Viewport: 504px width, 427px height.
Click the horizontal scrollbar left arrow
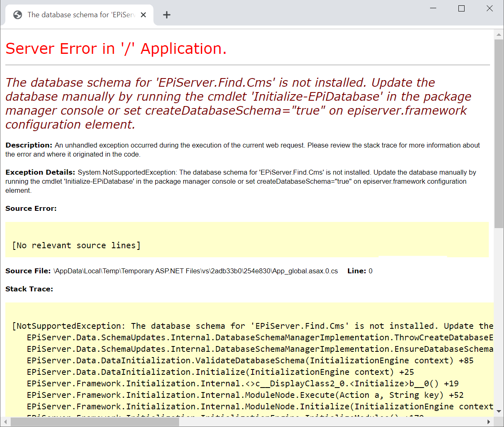(x=5, y=422)
